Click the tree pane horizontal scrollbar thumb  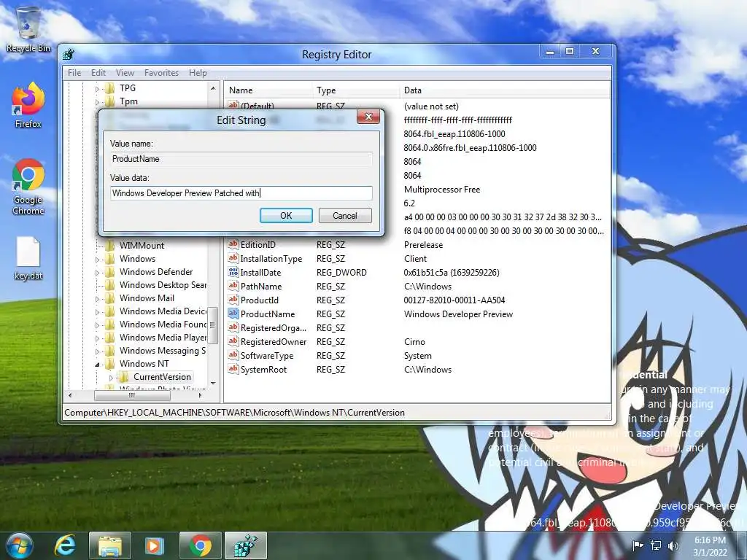[x=131, y=395]
